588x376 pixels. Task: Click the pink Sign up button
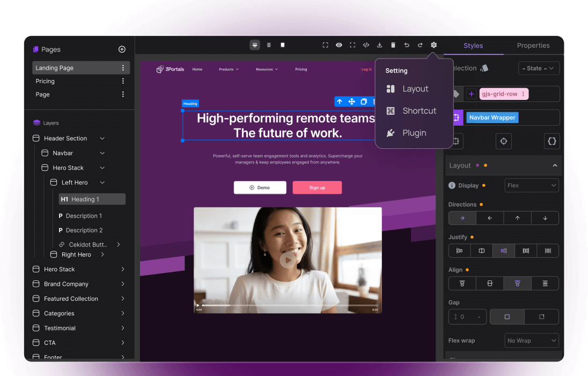[317, 187]
